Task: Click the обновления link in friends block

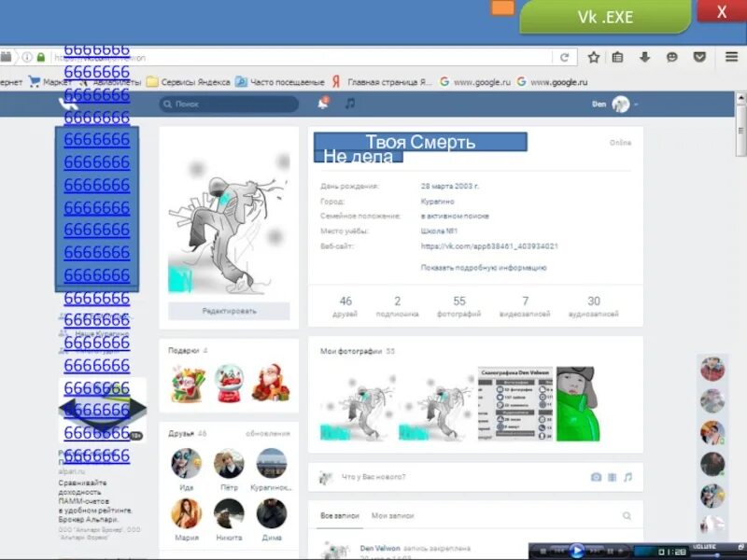Action: point(268,433)
